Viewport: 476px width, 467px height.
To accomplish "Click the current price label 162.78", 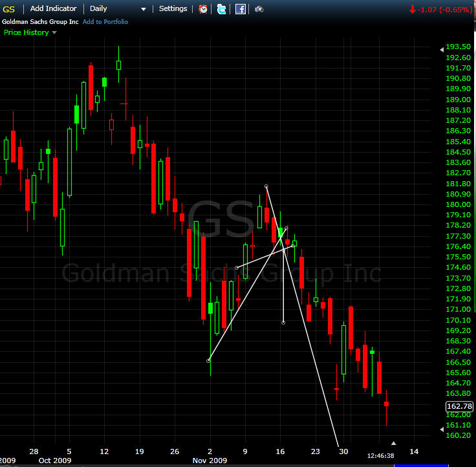I will tap(459, 406).
